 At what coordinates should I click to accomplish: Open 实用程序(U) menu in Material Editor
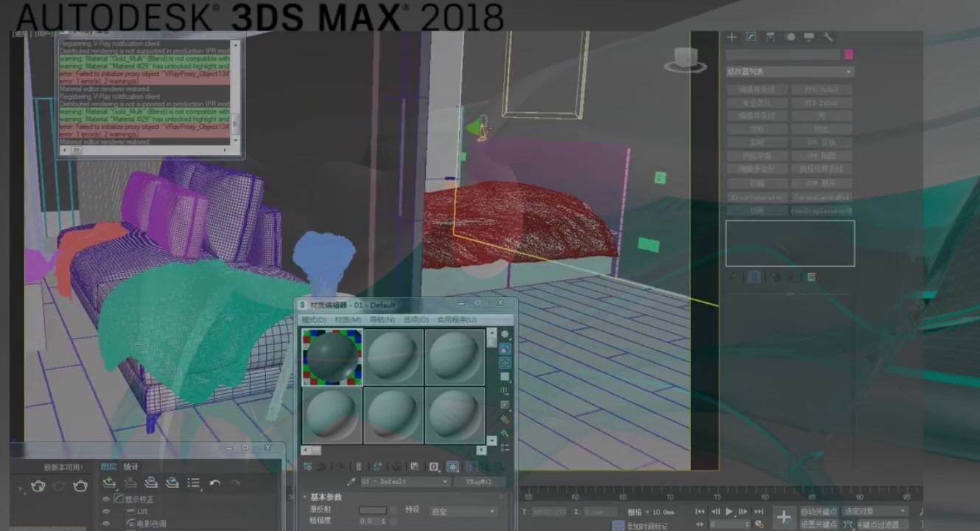click(457, 320)
